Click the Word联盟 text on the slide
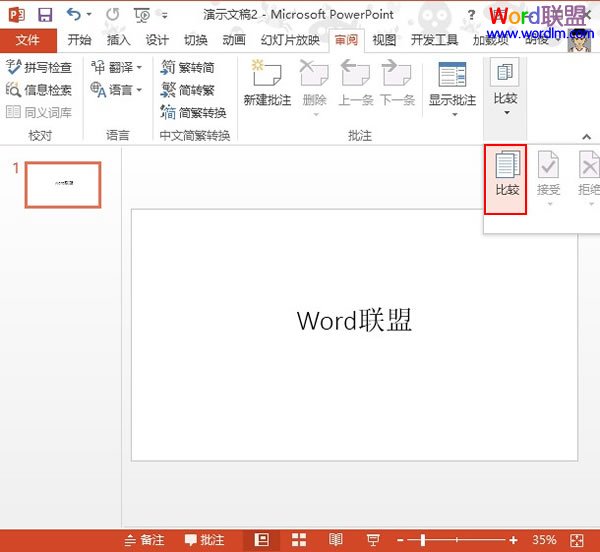The height and width of the screenshot is (552, 600). click(354, 320)
